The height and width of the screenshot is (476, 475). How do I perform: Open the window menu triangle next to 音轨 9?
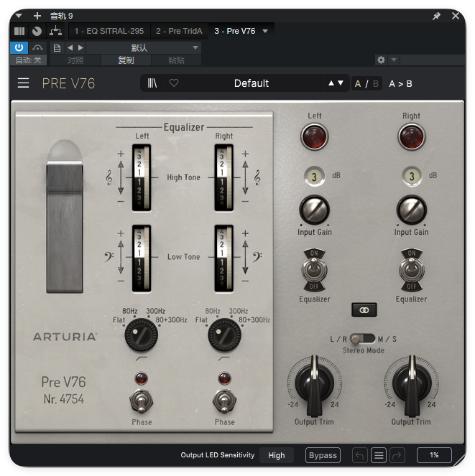pyautogui.click(x=19, y=16)
